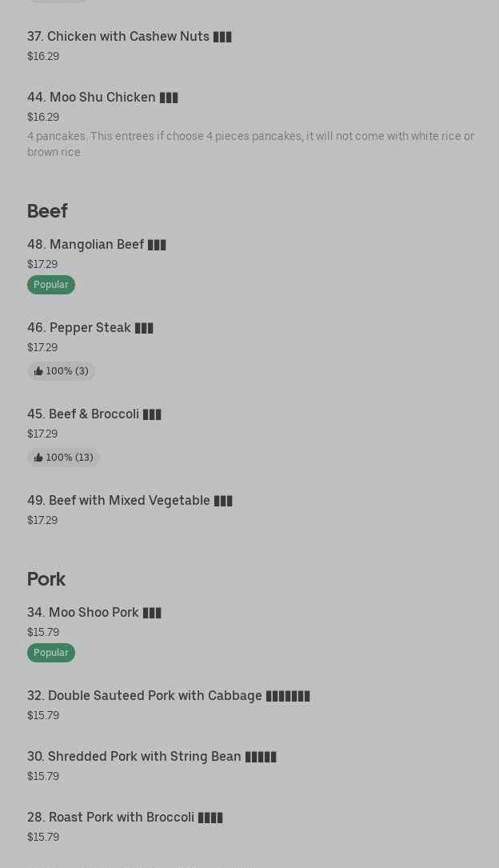The width and height of the screenshot is (499, 868).
Task: Select Moo Shu Chicken menu item
Action: (102, 98)
